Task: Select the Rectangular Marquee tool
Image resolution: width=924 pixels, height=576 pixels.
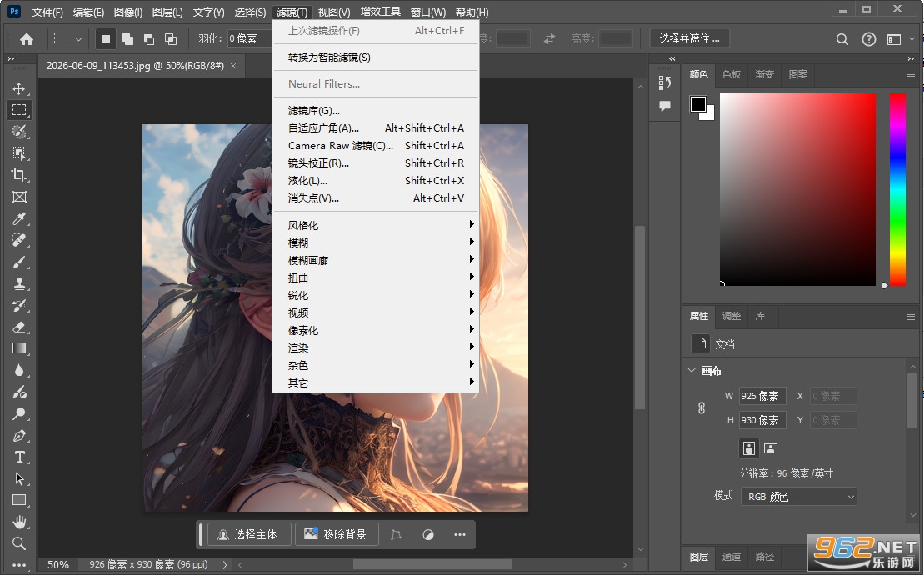Action: click(x=19, y=110)
